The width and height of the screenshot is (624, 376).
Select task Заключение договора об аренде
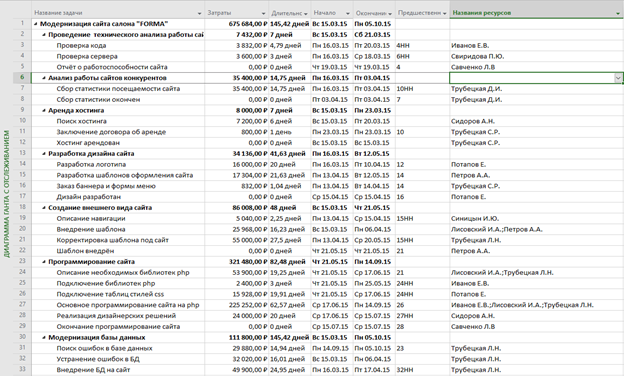point(111,132)
